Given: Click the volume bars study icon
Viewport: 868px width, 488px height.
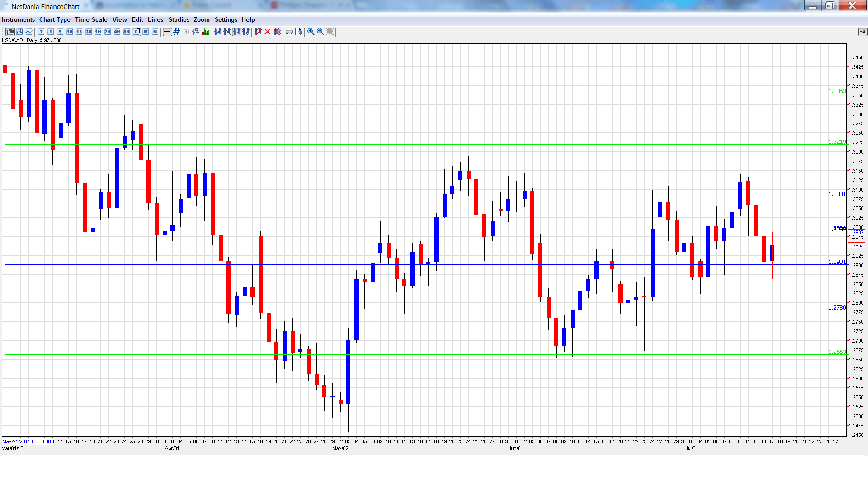Looking at the screenshot, I should (205, 32).
